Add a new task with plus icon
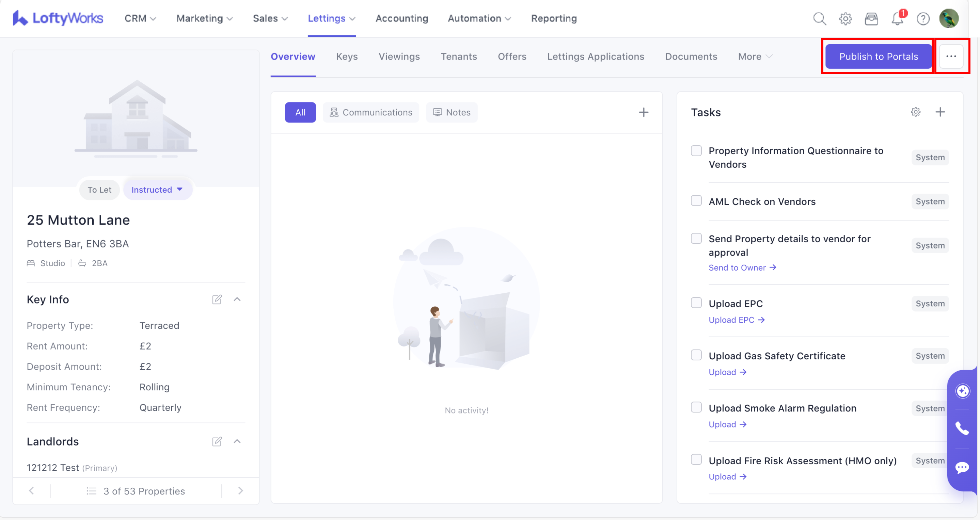The height and width of the screenshot is (520, 980). [940, 112]
